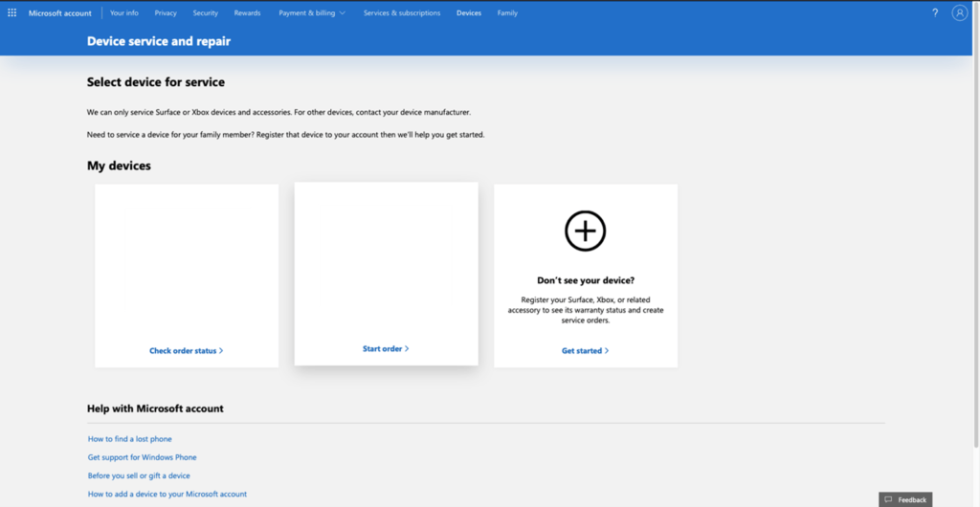Go to Your info tab
This screenshot has height=507, width=980.
[124, 13]
